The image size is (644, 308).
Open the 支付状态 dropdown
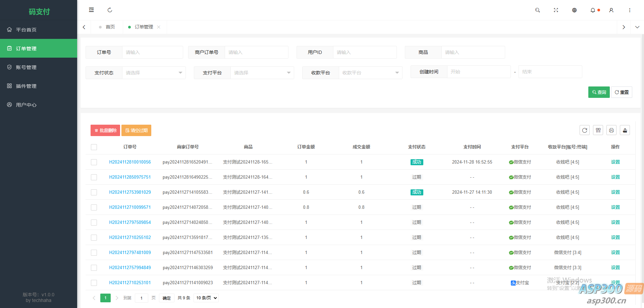tap(154, 72)
